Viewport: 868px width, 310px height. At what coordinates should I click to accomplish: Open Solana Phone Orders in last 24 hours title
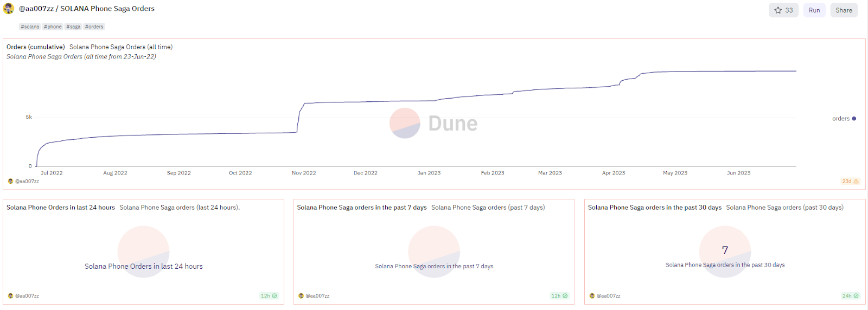61,208
